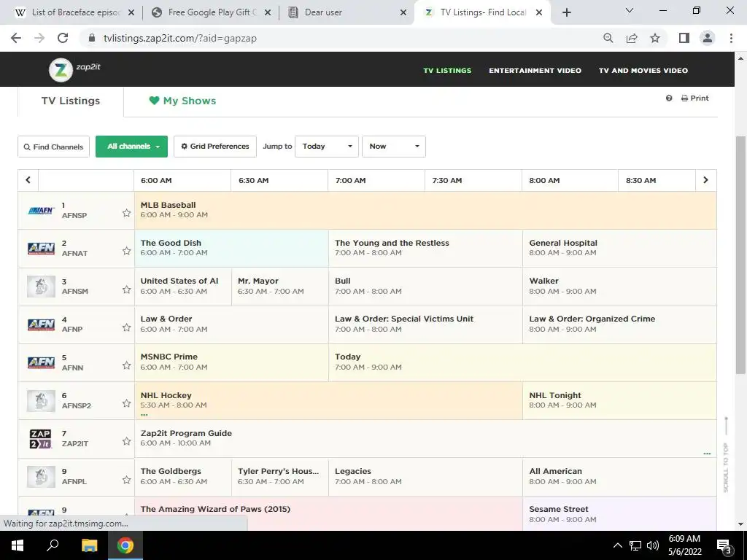The width and height of the screenshot is (747, 560).
Task: Switch to the My Shows tab
Action: tap(182, 101)
